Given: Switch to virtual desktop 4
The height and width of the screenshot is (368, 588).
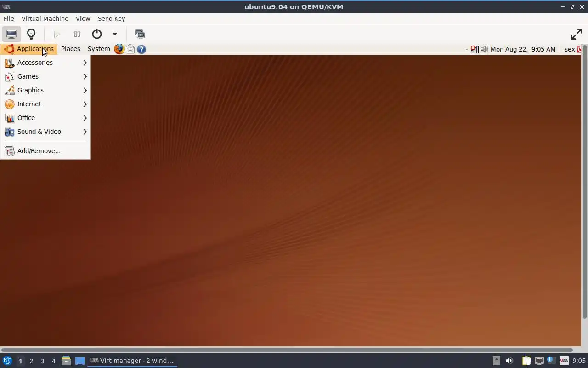Looking at the screenshot, I should tap(53, 361).
